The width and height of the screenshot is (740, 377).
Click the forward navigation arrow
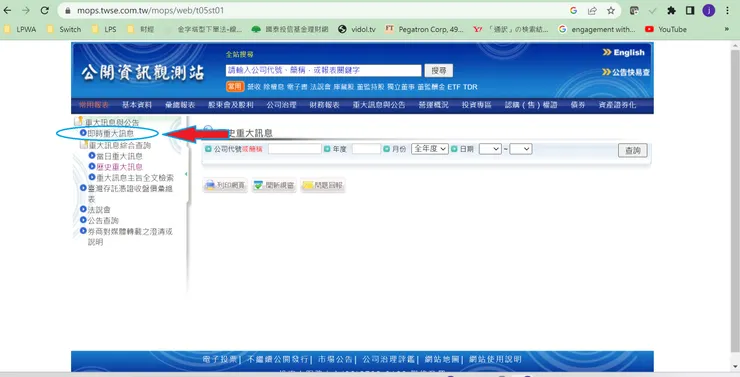pos(26,10)
